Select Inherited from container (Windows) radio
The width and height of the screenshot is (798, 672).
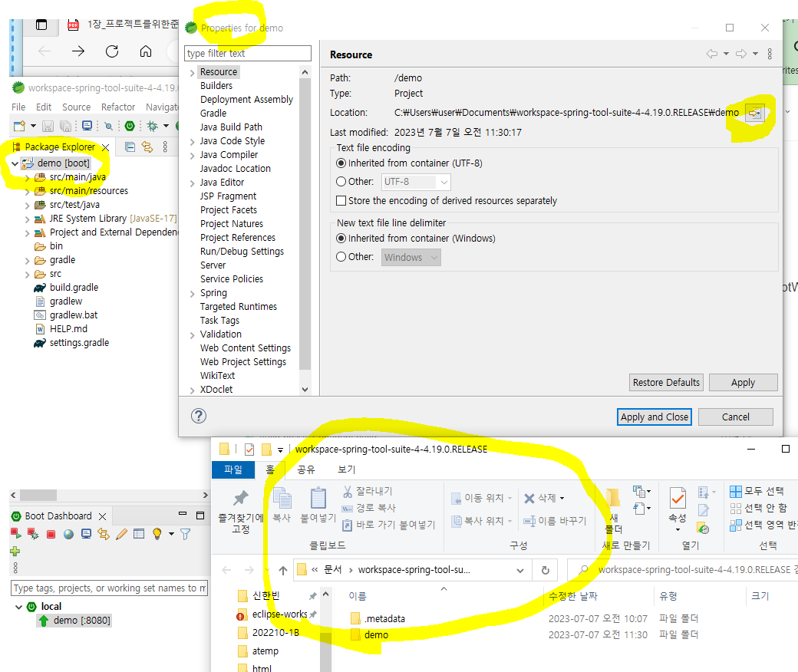341,238
